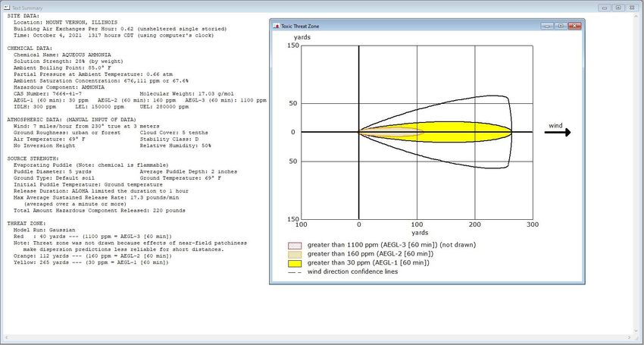Click the wind direction arrow

(x=558, y=132)
